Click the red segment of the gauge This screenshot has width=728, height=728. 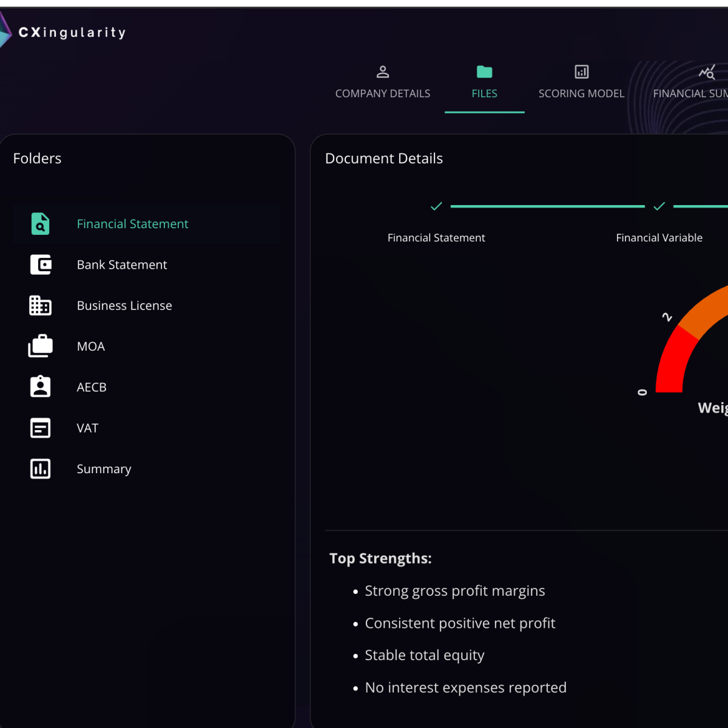[x=672, y=364]
